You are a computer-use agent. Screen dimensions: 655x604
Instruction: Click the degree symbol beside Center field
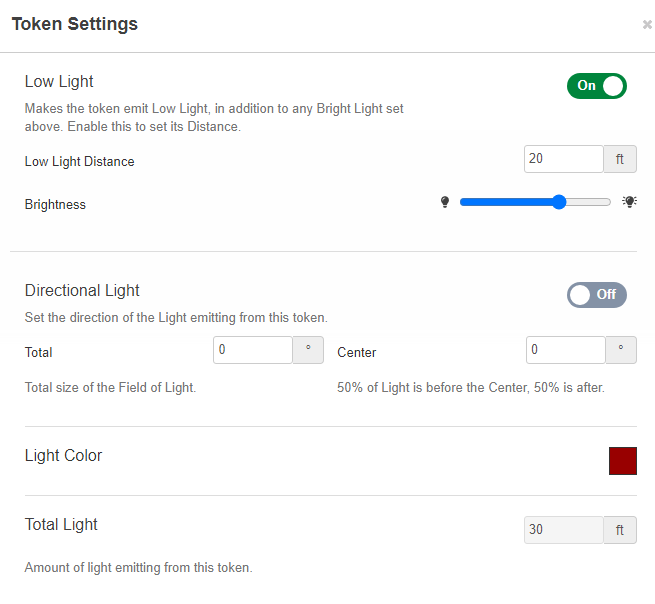pyautogui.click(x=621, y=350)
